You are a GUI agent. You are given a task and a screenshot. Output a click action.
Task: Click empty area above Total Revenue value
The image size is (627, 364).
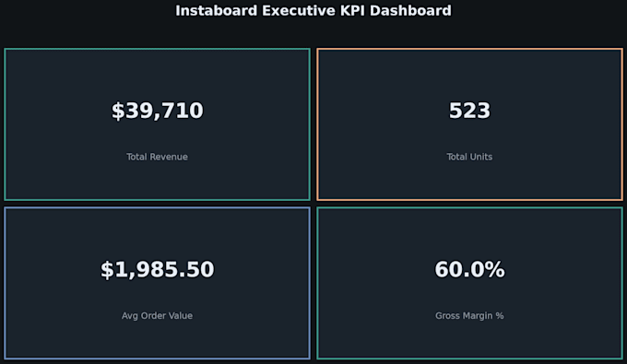[x=157, y=74]
